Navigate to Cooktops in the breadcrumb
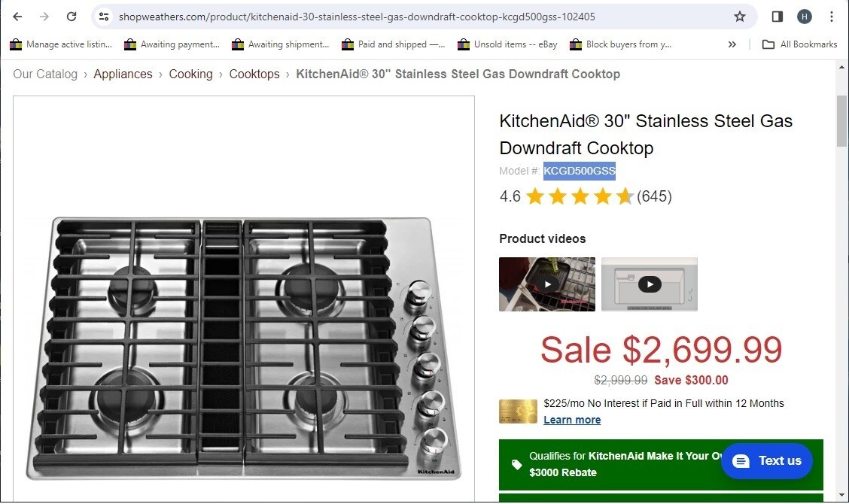 [x=254, y=74]
